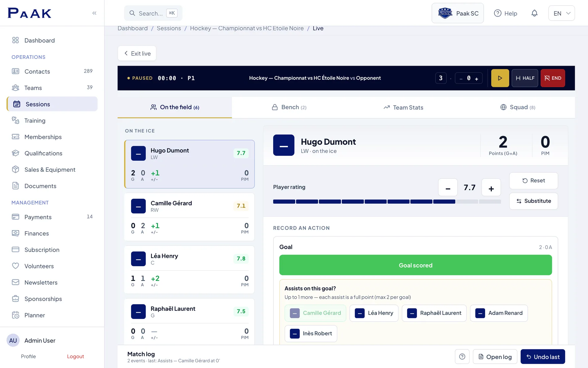
Task: Open Paak SC club selector
Action: [x=458, y=13]
